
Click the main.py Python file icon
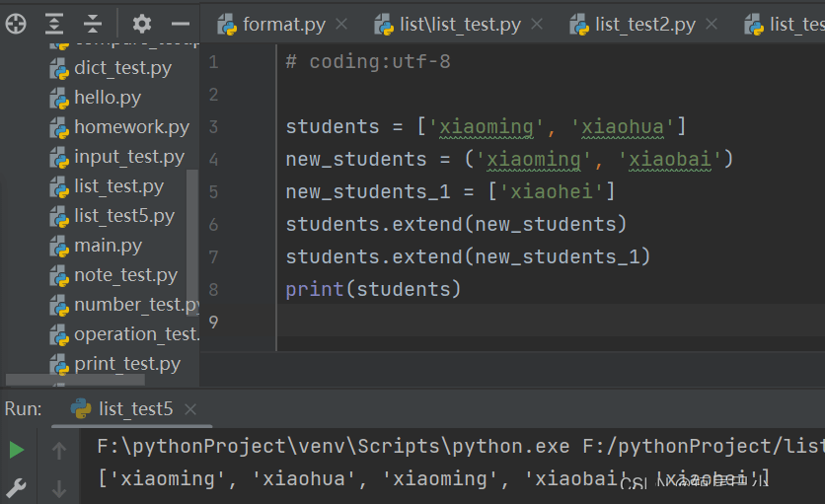click(59, 247)
